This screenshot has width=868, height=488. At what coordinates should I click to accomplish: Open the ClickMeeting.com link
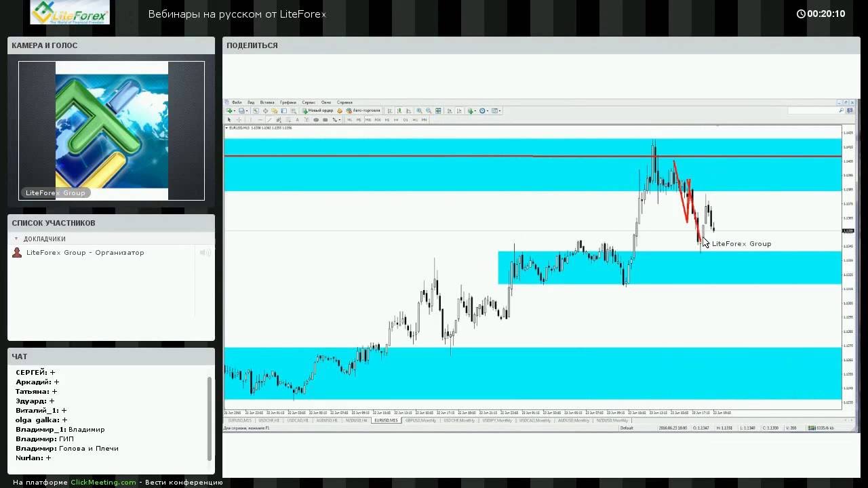[x=103, y=482]
